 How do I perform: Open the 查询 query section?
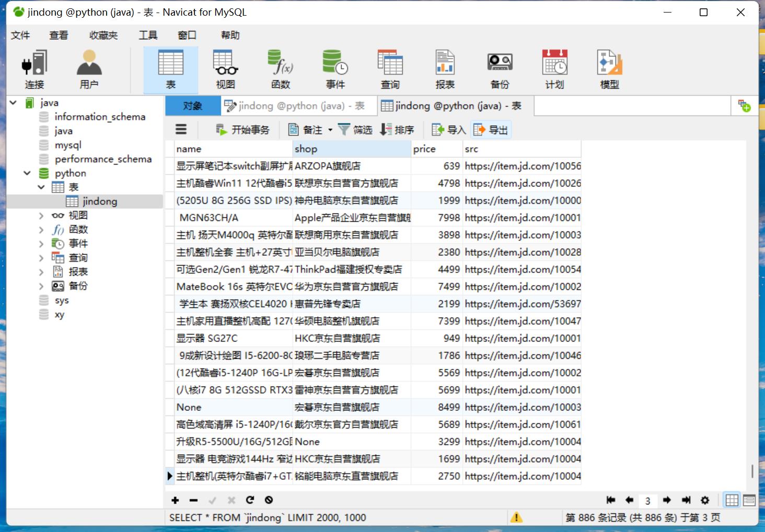point(390,70)
